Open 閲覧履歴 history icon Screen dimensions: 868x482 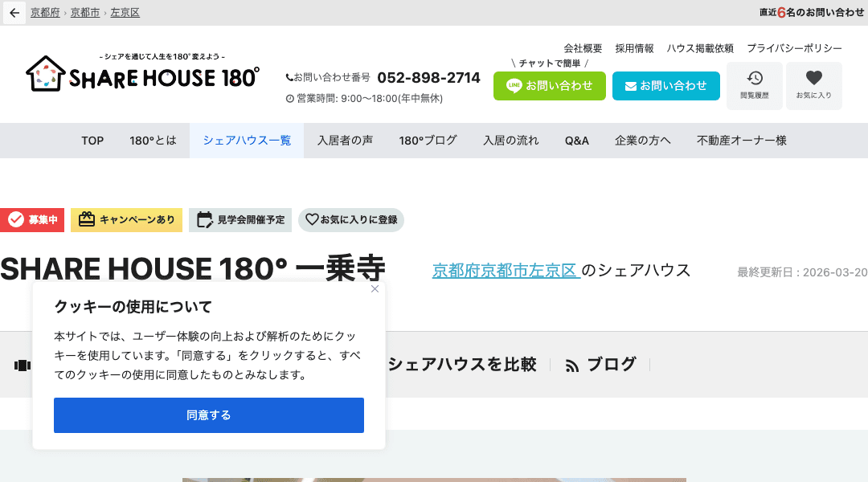754,85
